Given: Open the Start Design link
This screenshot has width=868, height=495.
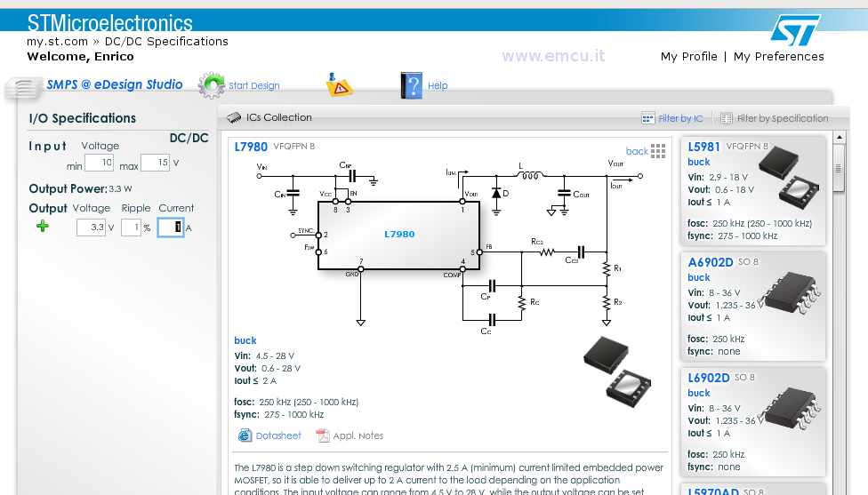Looking at the screenshot, I should [254, 85].
